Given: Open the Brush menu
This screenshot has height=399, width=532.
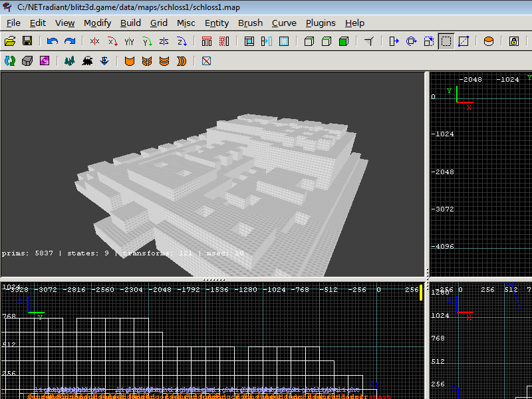Looking at the screenshot, I should pyautogui.click(x=250, y=23).
